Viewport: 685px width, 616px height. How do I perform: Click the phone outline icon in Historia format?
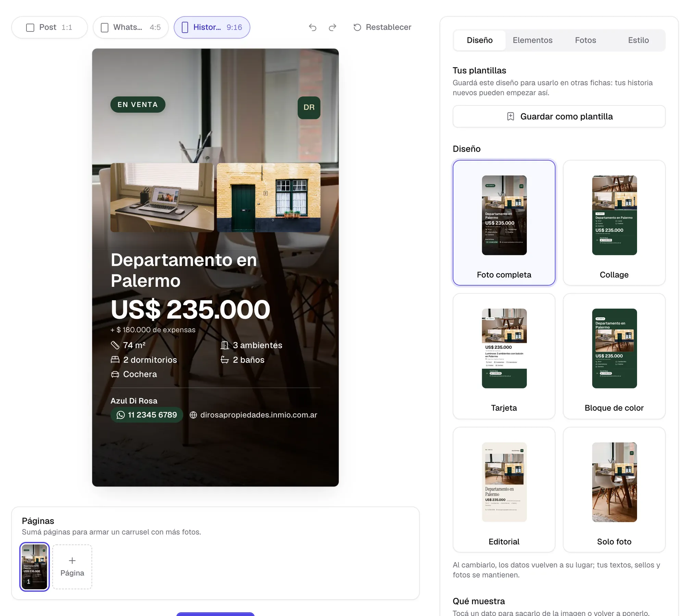click(x=185, y=27)
